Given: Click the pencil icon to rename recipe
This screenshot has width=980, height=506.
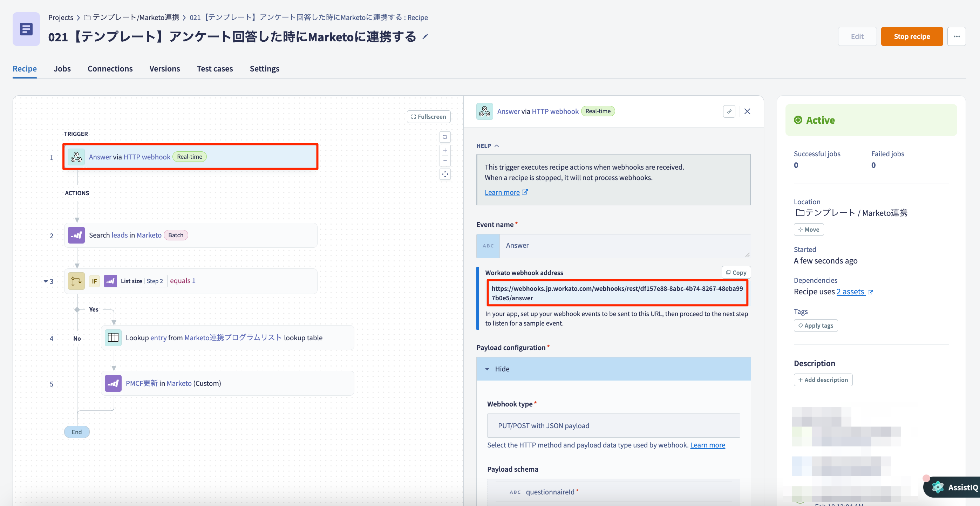Looking at the screenshot, I should click(x=425, y=37).
